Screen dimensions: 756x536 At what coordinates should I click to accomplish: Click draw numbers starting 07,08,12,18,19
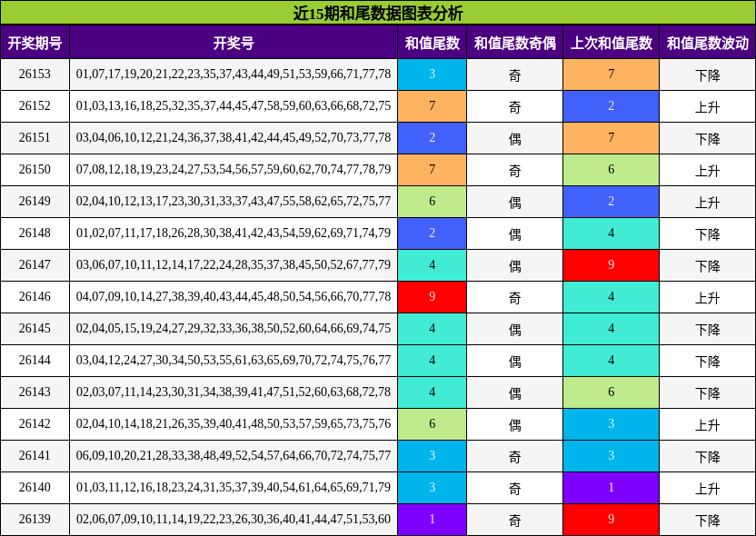click(234, 170)
